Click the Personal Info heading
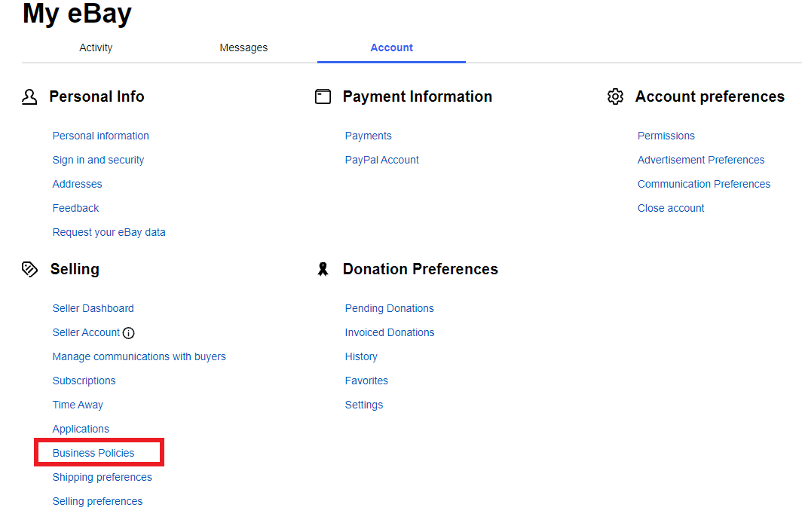 pos(96,96)
